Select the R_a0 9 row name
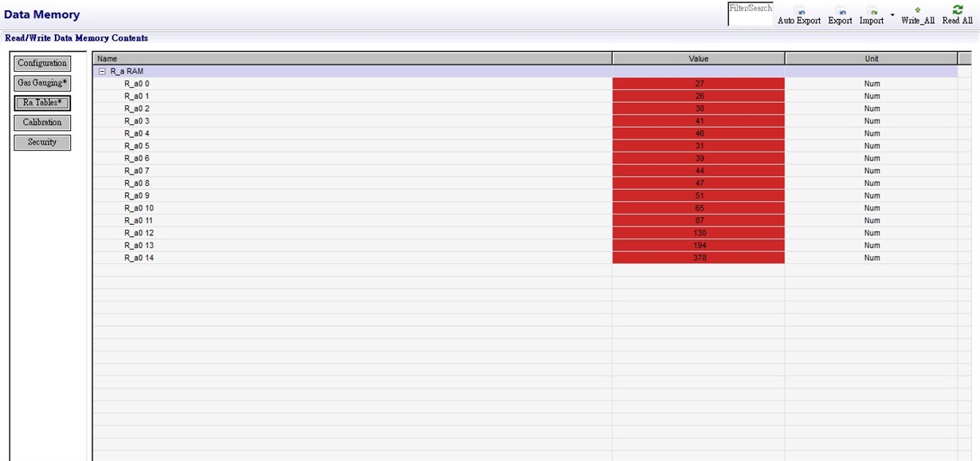The width and height of the screenshot is (980, 461). pyautogui.click(x=136, y=195)
